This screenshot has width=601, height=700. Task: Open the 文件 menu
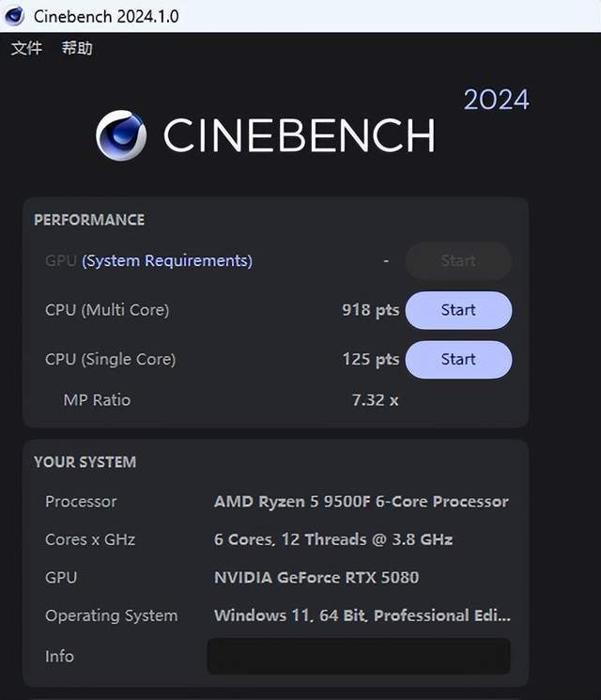coord(26,48)
